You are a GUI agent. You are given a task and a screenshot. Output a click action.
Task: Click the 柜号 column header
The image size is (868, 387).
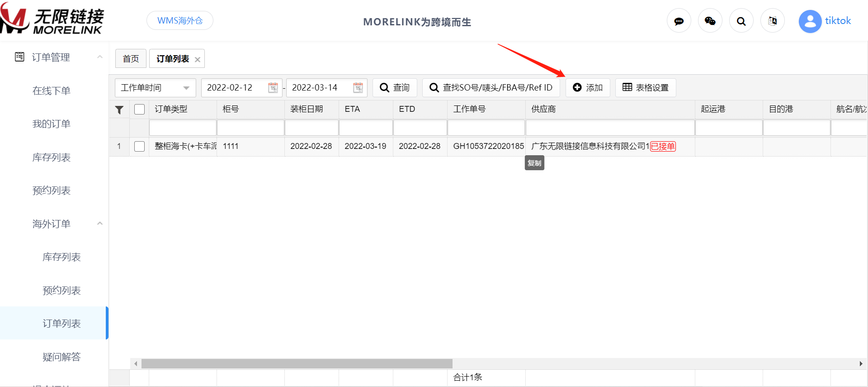click(250, 109)
